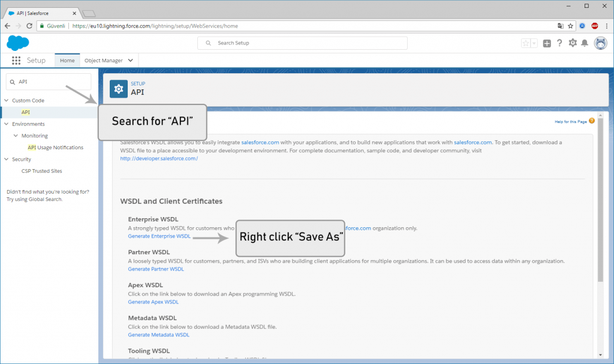Image resolution: width=614 pixels, height=364 pixels.
Task: Open the notifications bell
Action: (x=585, y=43)
